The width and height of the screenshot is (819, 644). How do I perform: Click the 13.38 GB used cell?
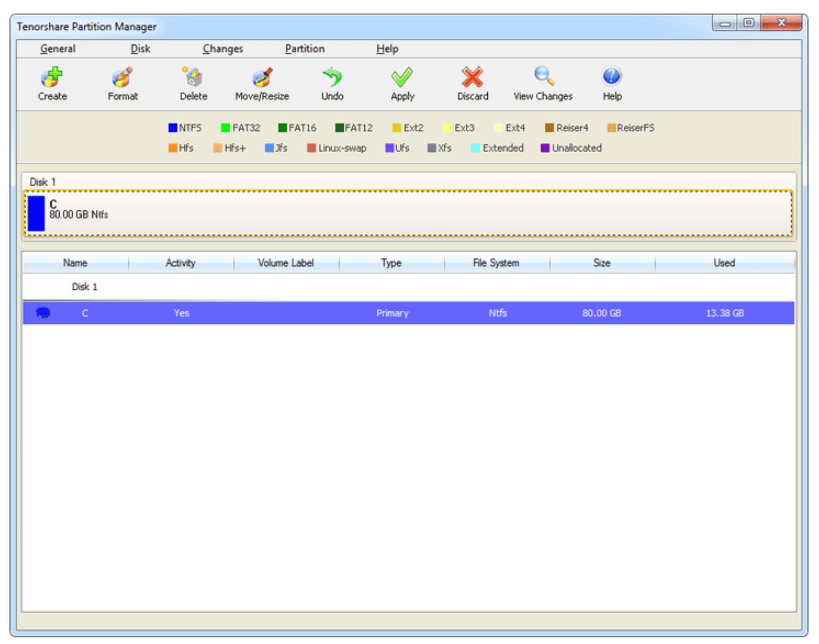[x=725, y=313]
